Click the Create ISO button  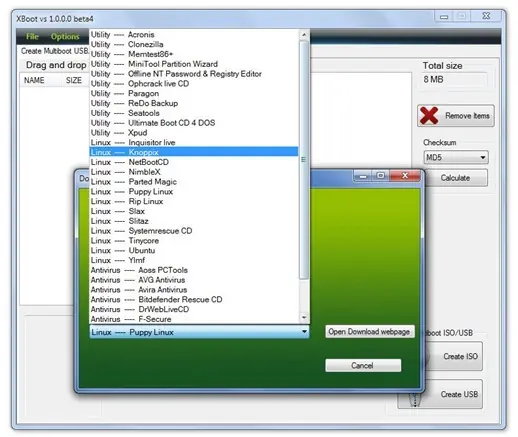coord(455,356)
